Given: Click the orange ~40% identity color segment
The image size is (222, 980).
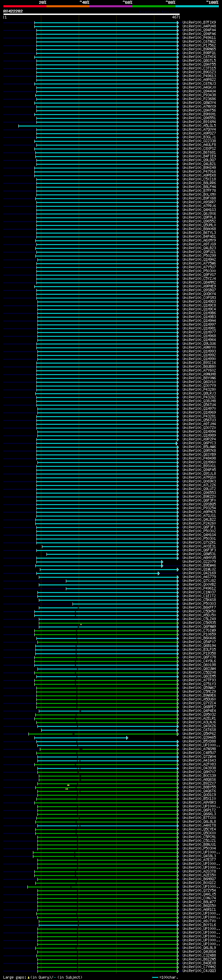Looking at the screenshot, I should click(x=68, y=6).
